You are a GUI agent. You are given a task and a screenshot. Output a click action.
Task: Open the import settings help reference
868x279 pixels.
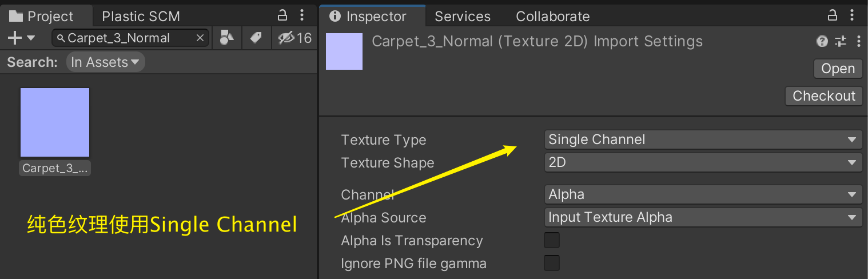point(822,41)
